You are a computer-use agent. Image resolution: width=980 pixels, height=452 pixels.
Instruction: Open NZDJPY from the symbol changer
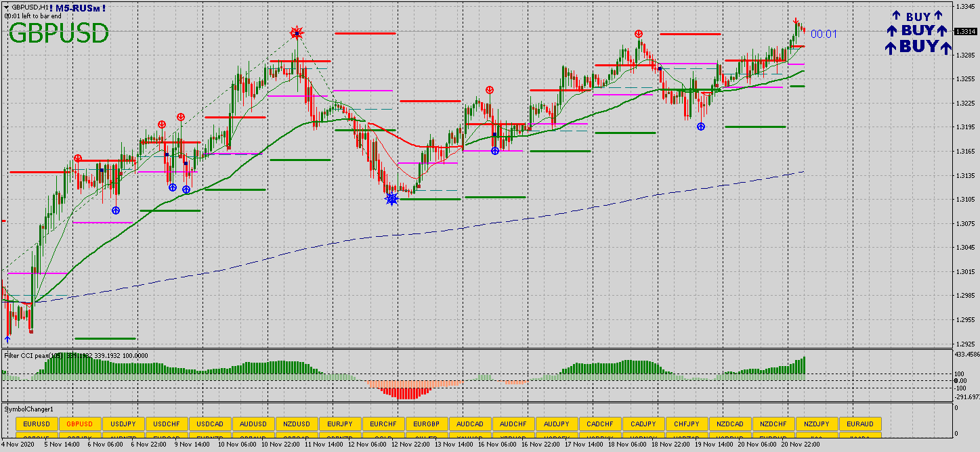click(x=817, y=424)
